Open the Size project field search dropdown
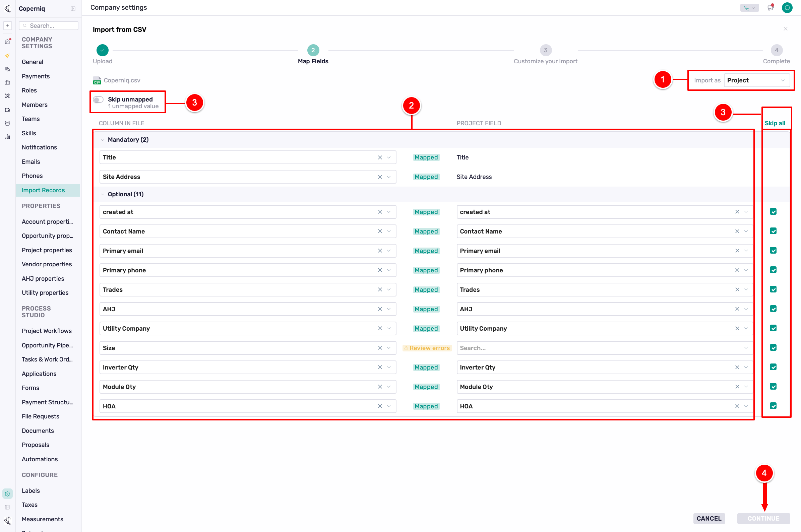 click(604, 348)
